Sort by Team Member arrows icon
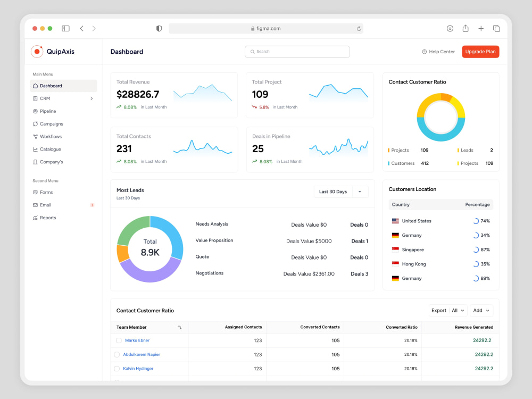 (x=180, y=327)
